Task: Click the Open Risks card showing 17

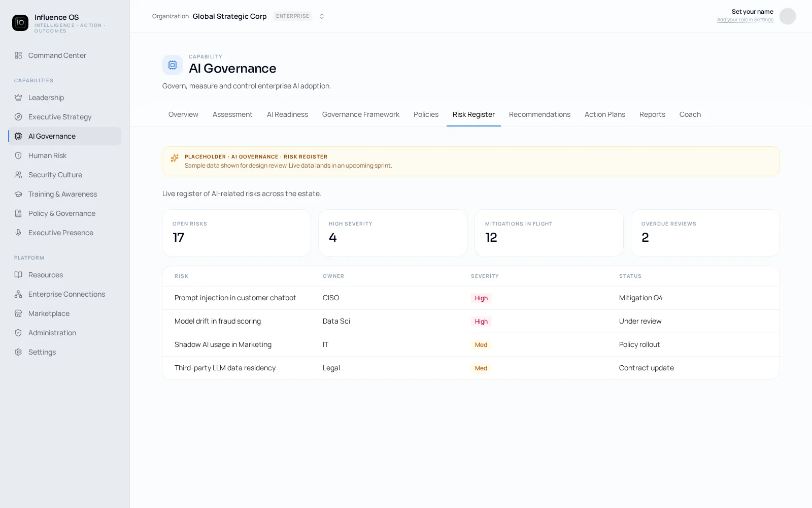Action: [236, 233]
